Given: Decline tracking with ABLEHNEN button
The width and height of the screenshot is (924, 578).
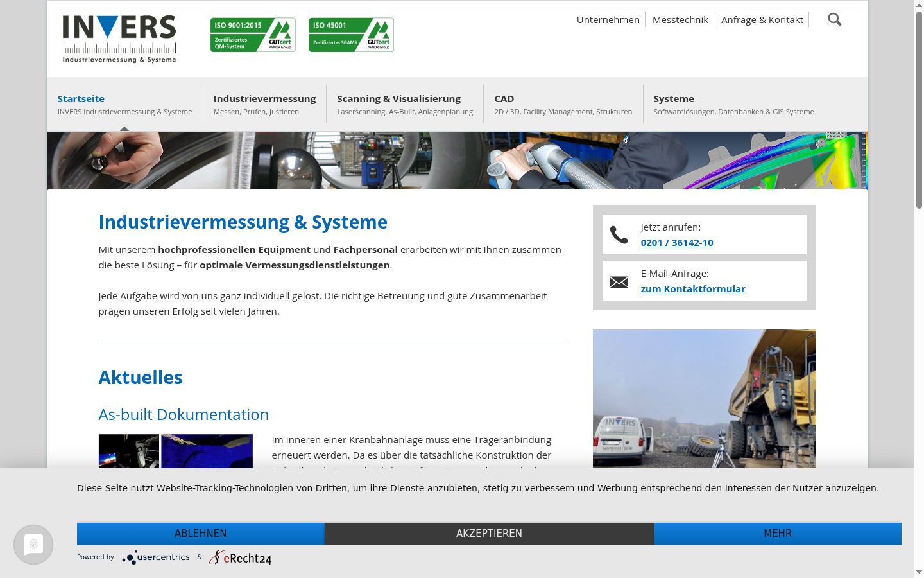Looking at the screenshot, I should coord(201,534).
